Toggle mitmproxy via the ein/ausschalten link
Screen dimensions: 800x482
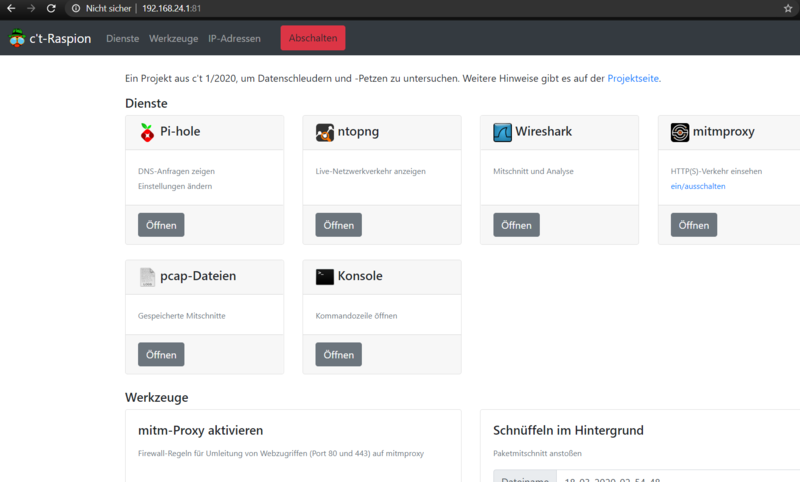(697, 186)
